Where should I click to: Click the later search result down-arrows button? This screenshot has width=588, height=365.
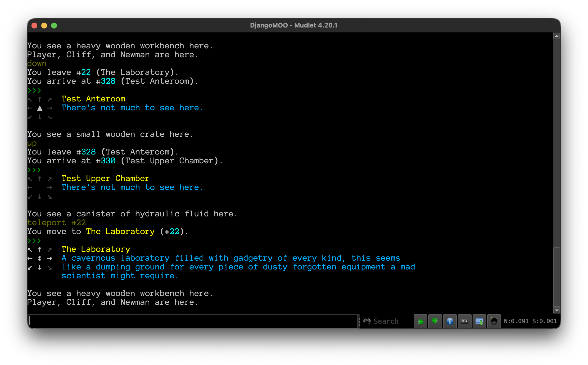click(x=435, y=321)
